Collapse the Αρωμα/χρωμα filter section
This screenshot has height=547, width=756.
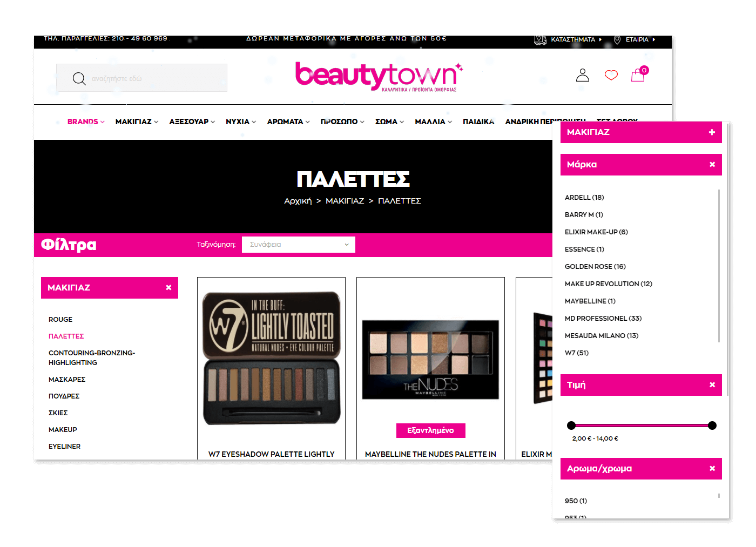pyautogui.click(x=712, y=469)
